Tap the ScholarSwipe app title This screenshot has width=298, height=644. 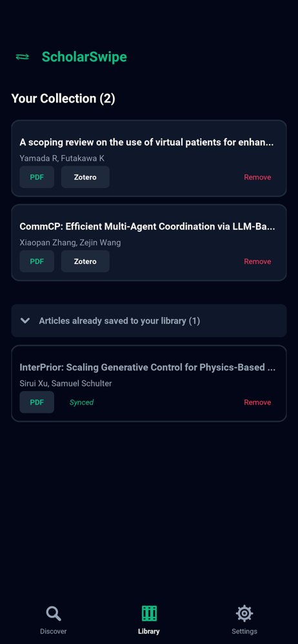coord(84,57)
